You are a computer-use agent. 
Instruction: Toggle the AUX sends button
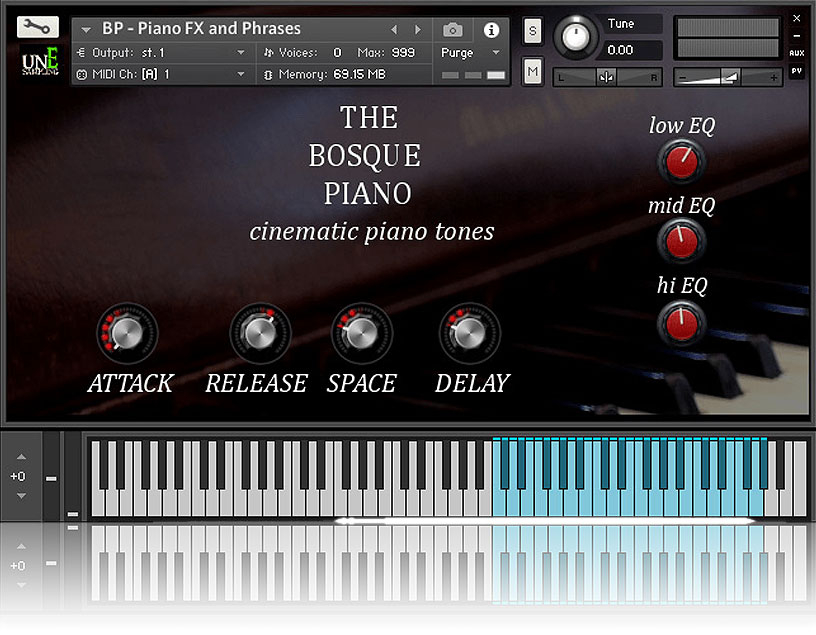(x=796, y=53)
